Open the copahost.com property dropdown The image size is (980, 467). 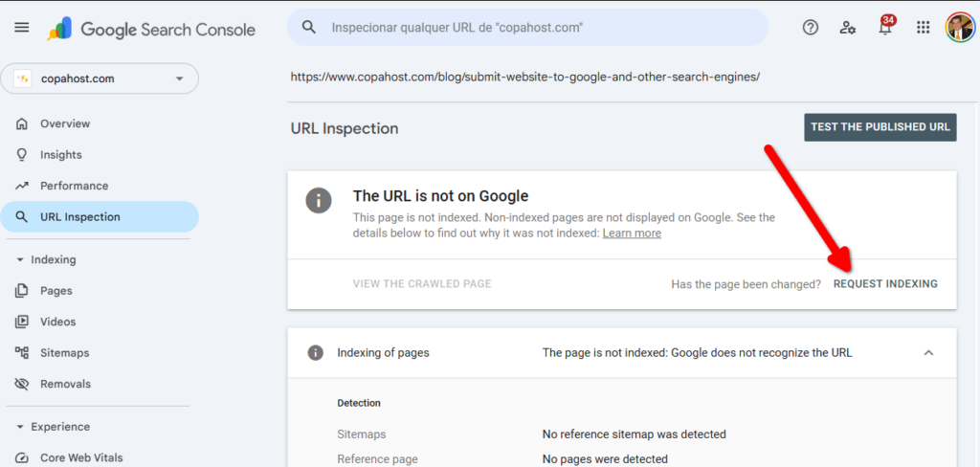coord(100,78)
